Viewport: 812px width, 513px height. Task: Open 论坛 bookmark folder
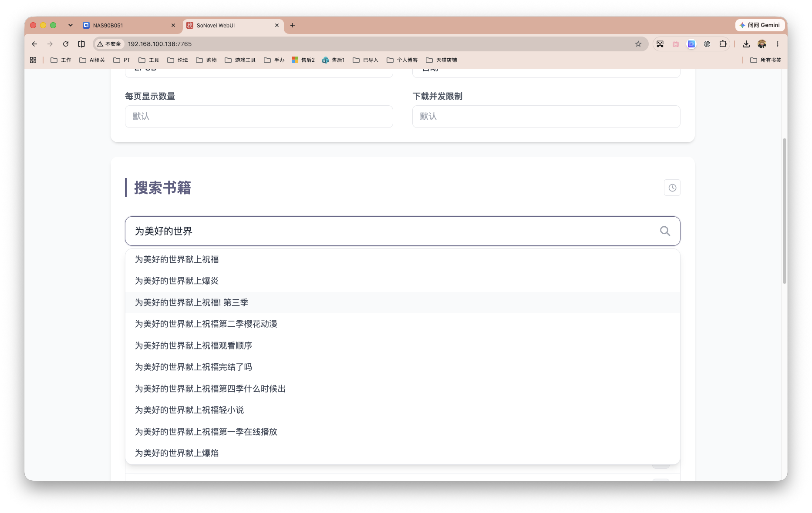pyautogui.click(x=178, y=60)
